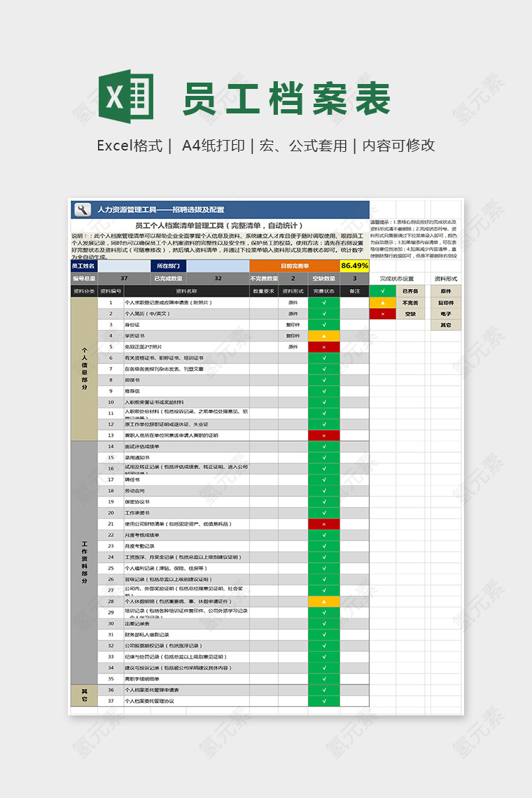This screenshot has height=798, width=532.
Task: Open yellow status cell for row 28
Action: 324,601
